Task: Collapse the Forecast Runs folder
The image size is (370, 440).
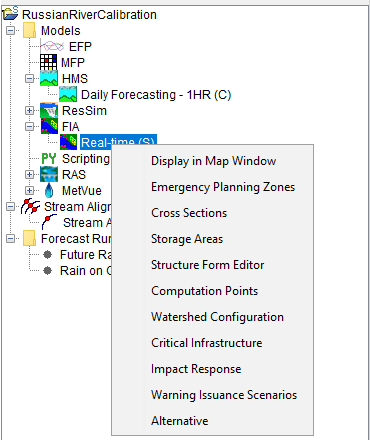Action: click(11, 238)
